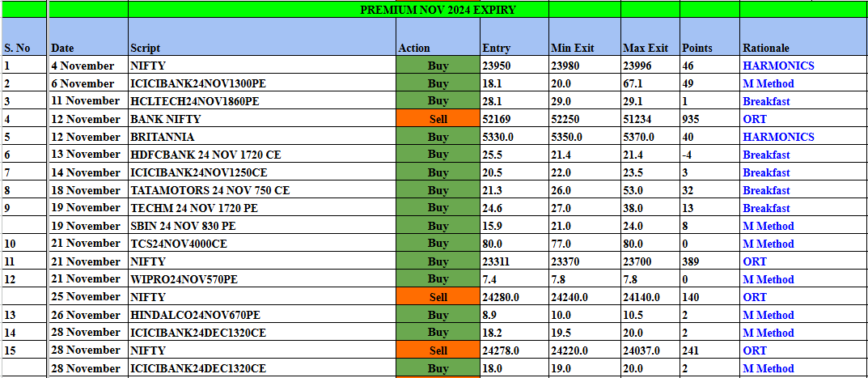Image resolution: width=868 pixels, height=378 pixels.
Task: Open M Method link for HINDALCO24NOV670PE
Action: [768, 315]
